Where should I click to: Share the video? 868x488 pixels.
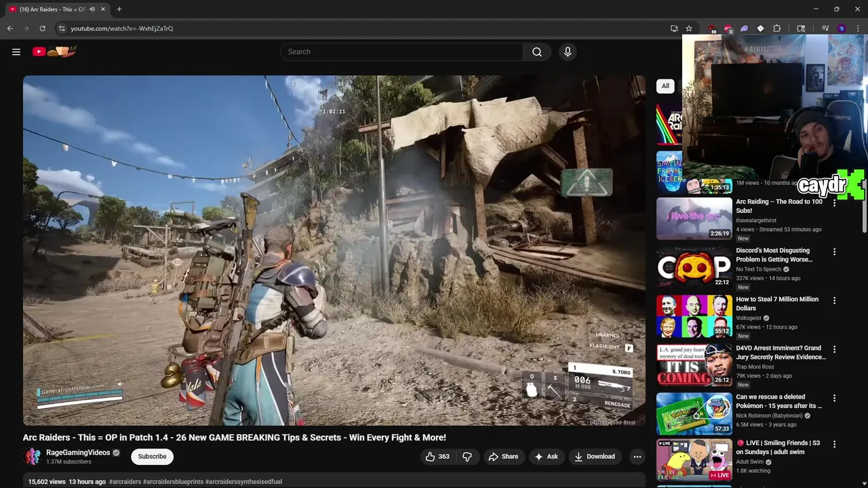pyautogui.click(x=503, y=457)
